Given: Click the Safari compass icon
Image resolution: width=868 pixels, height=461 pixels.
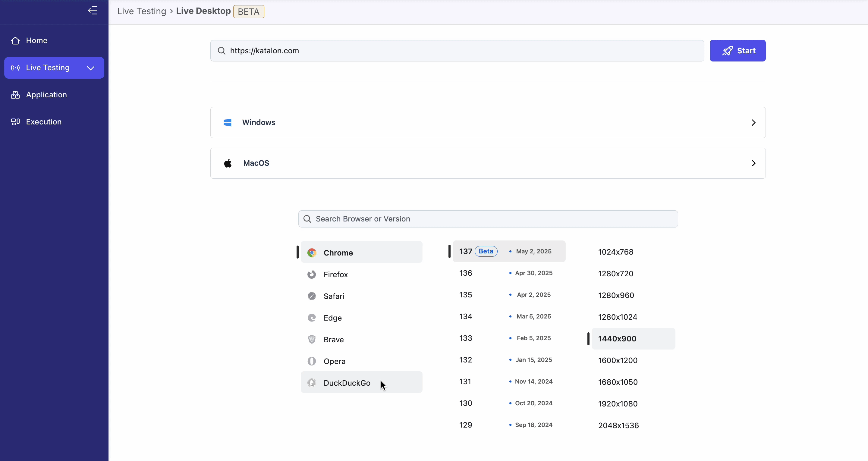Looking at the screenshot, I should [312, 296].
